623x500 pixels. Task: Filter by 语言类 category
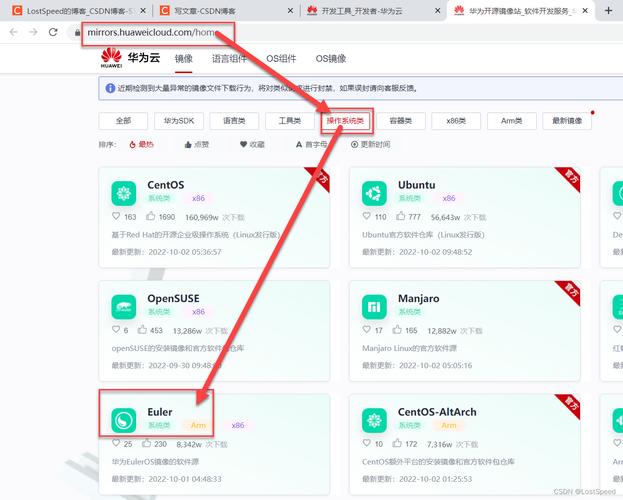(x=234, y=121)
